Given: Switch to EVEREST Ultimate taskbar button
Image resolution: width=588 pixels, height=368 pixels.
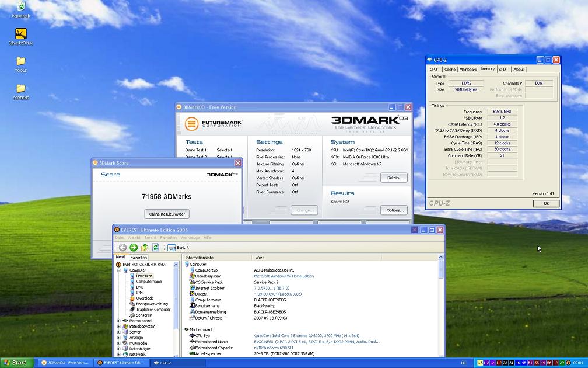Looking at the screenshot, I should [120, 363].
